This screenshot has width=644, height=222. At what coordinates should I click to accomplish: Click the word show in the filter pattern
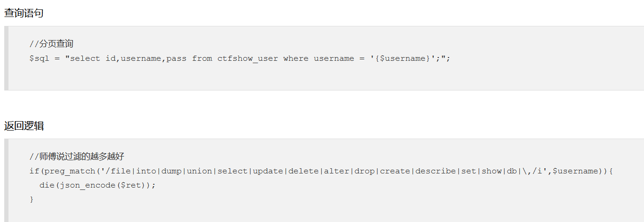pyautogui.click(x=492, y=171)
